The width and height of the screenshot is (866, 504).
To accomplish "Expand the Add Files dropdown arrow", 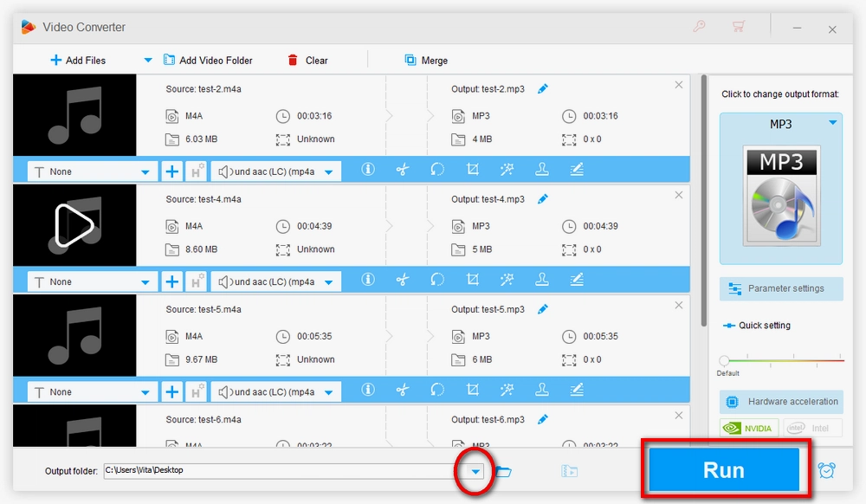I will [x=147, y=60].
